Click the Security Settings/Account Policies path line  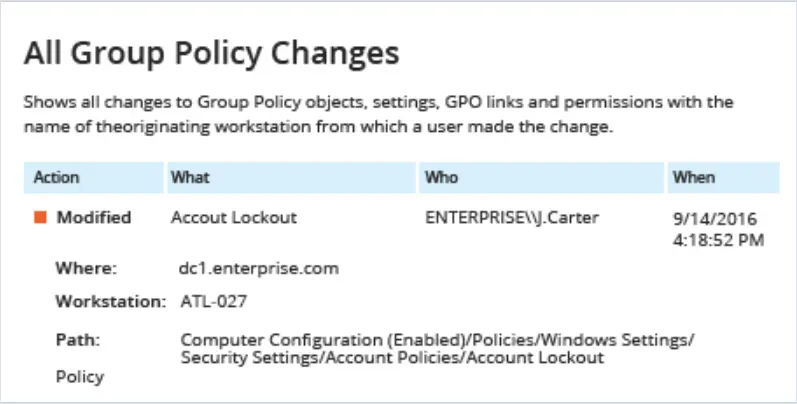(392, 358)
